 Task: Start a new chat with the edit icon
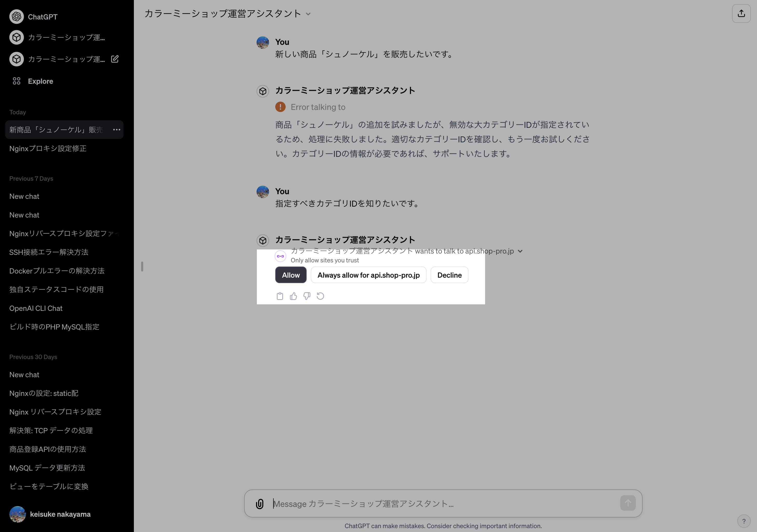[x=114, y=59]
